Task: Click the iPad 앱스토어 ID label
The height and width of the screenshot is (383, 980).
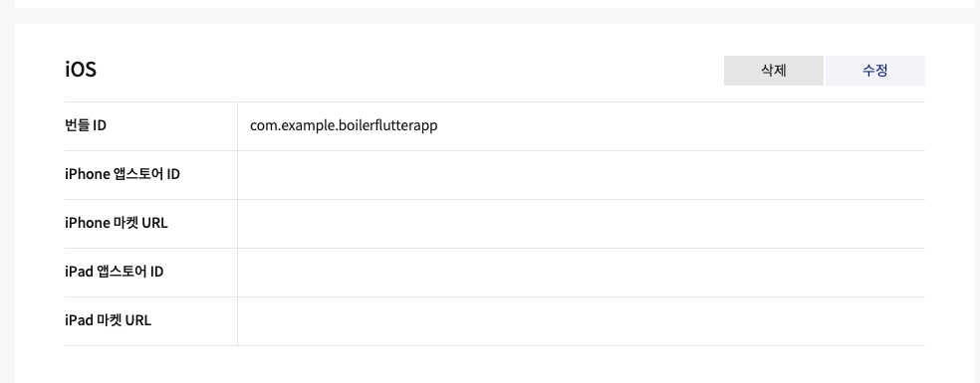Action: coord(115,272)
